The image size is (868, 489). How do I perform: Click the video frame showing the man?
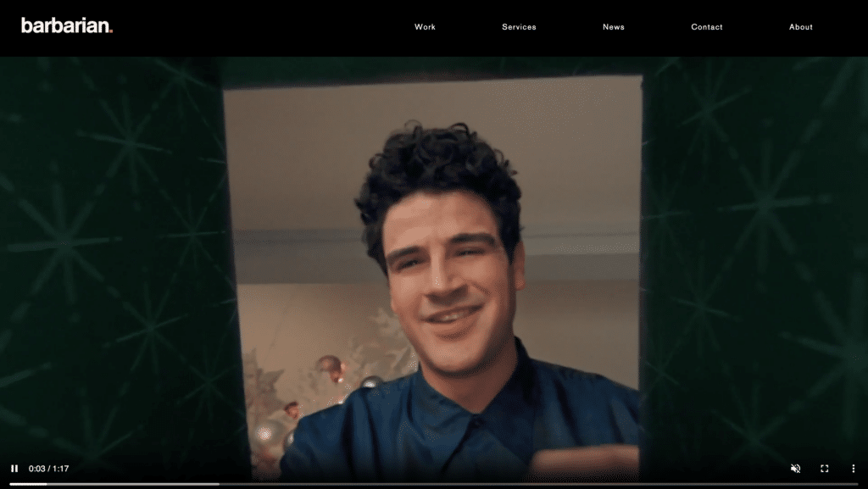tap(434, 271)
